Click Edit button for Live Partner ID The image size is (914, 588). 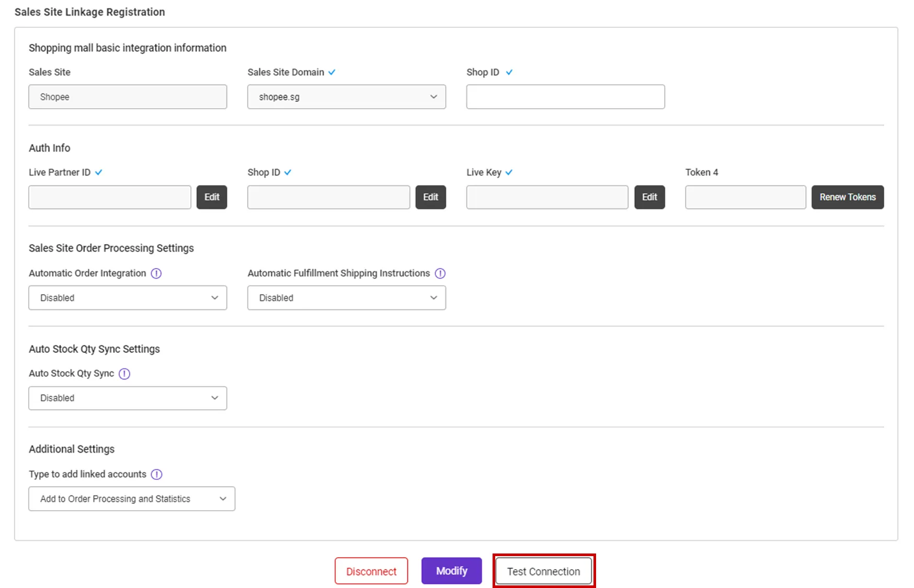212,197
